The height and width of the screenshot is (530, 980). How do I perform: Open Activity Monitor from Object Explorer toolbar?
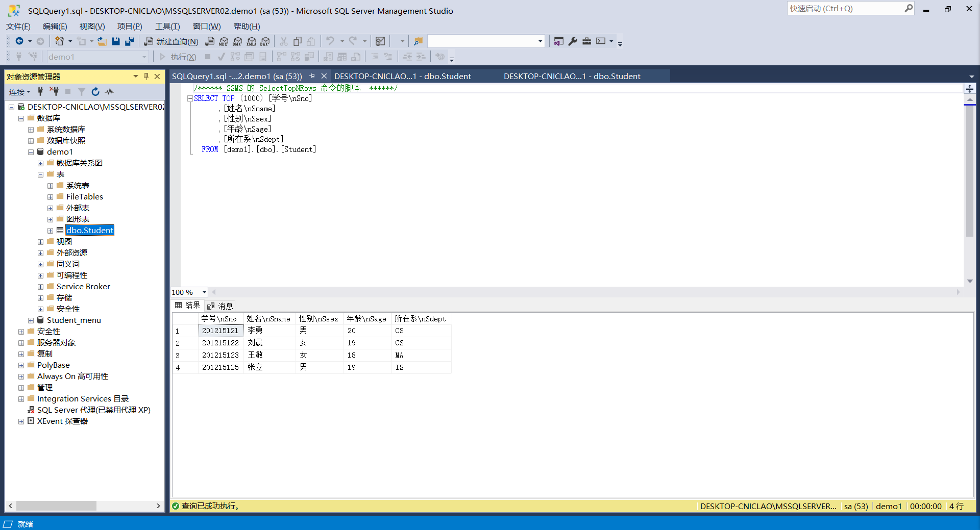click(109, 92)
